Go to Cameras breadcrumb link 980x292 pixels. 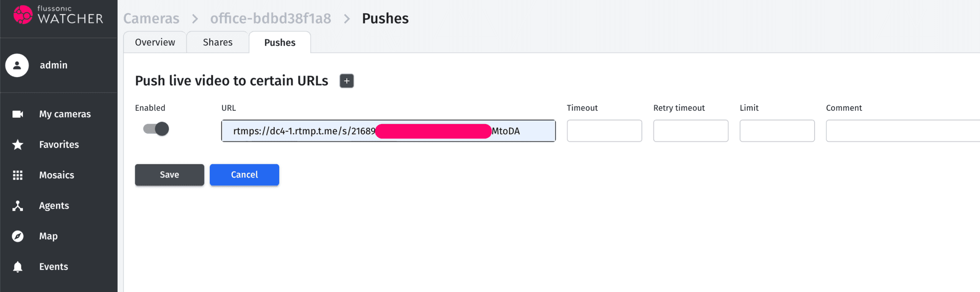tap(151, 18)
